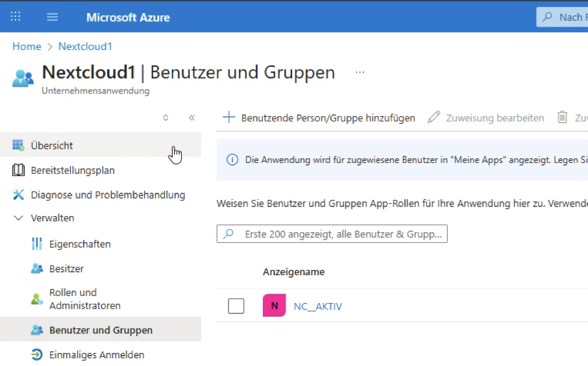Click the Rollen und Administratoren icon

pyautogui.click(x=37, y=299)
